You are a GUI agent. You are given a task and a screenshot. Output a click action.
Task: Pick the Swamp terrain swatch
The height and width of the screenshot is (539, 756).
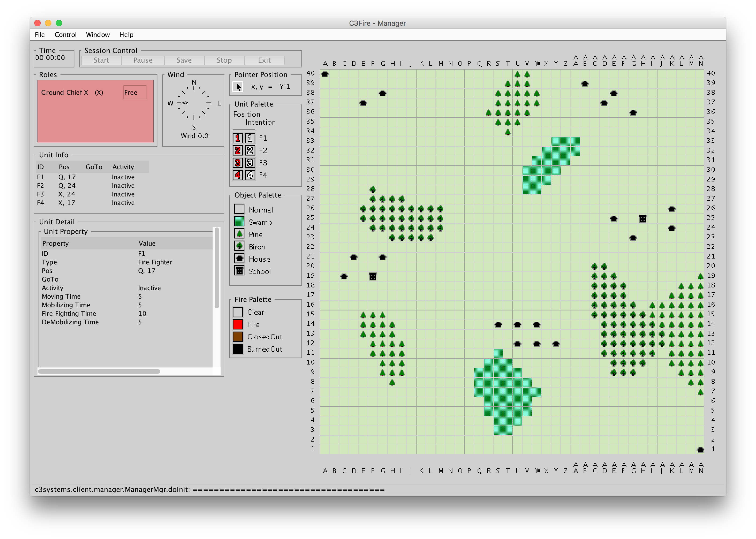coord(239,222)
